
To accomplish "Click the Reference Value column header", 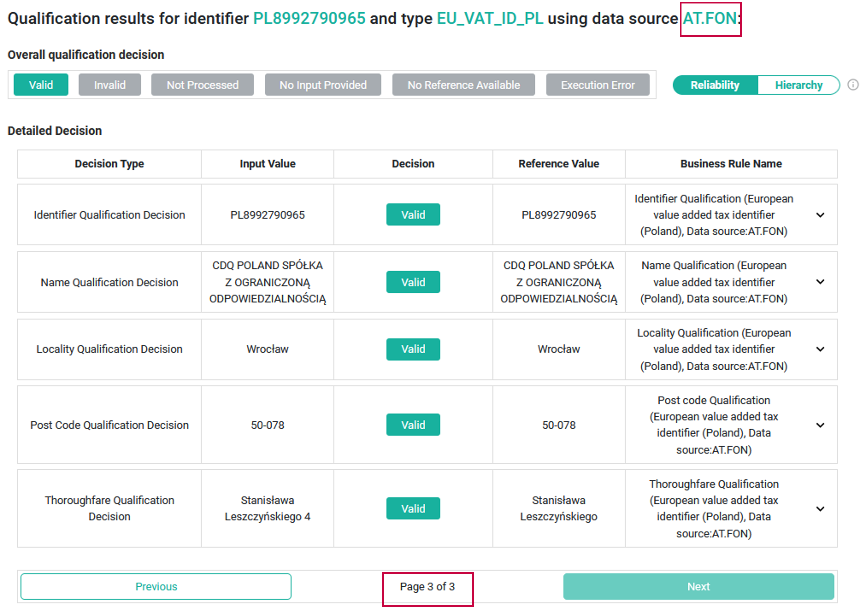I will [558, 164].
